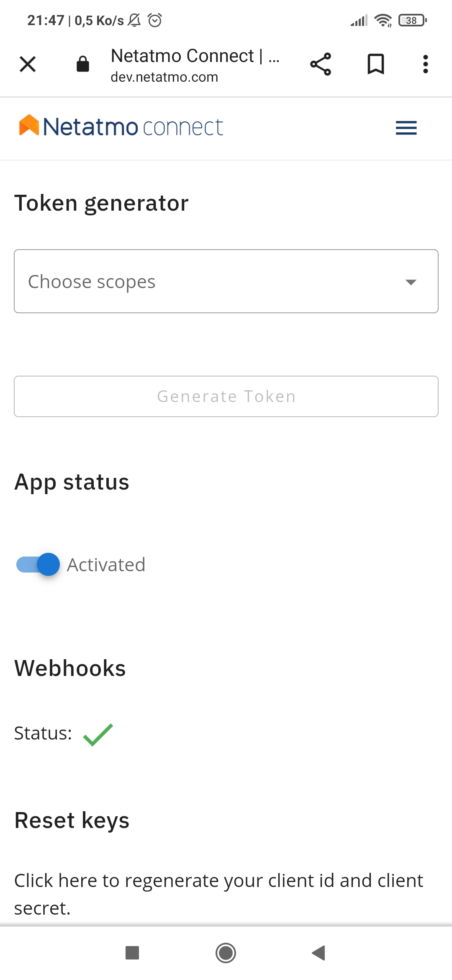Tap the dev.netatmo.com URL text
The height and width of the screenshot is (980, 452).
pos(164,77)
